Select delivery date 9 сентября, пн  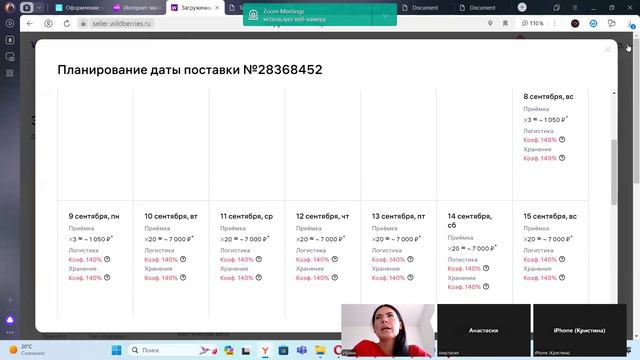click(x=95, y=259)
